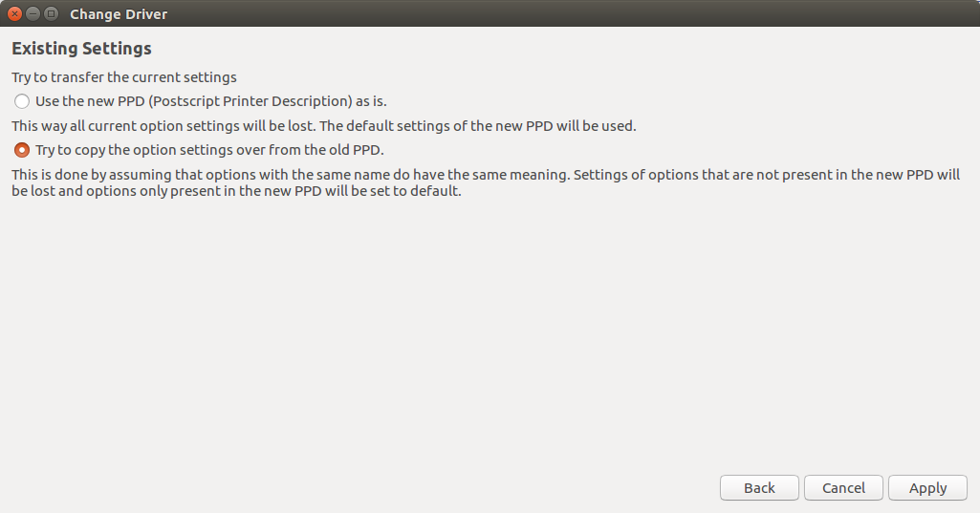Viewport: 980px width, 513px height.
Task: Close the Change Driver window
Action: (15, 13)
